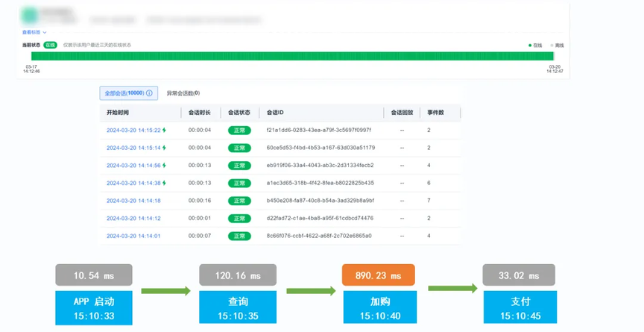Screen dimensions: 644x332
Task: Switch to the 全部会话(10000) tab
Action: (x=128, y=93)
